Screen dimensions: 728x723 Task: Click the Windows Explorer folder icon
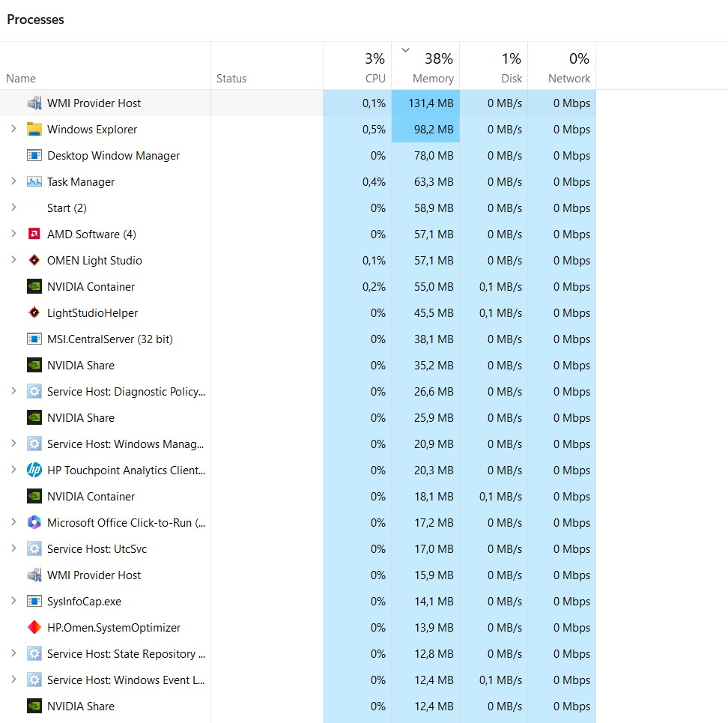point(34,130)
